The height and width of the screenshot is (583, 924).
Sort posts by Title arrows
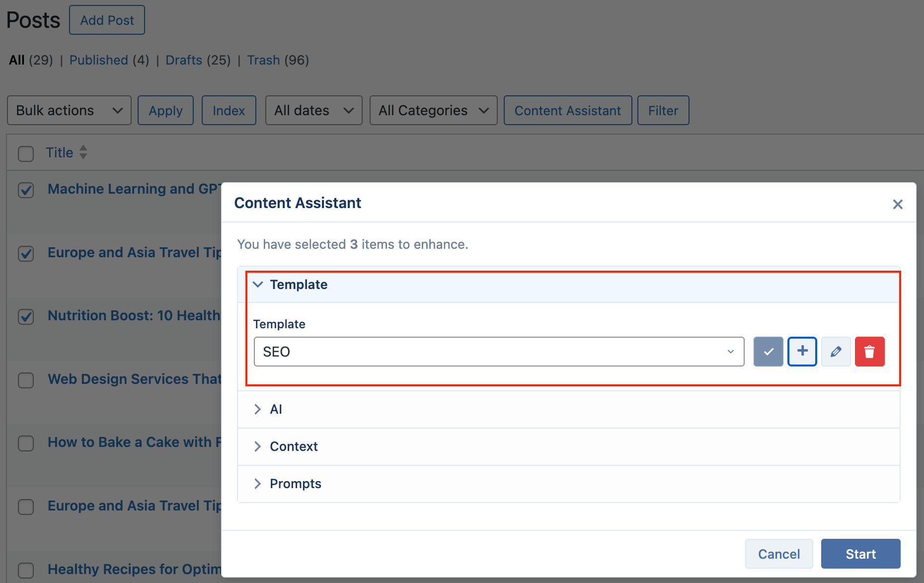83,152
